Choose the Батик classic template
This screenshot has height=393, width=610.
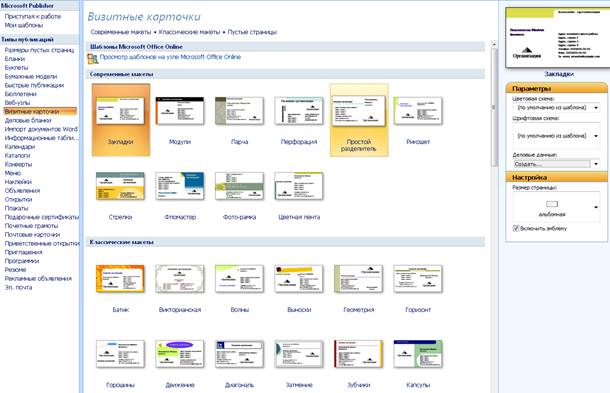pyautogui.click(x=120, y=279)
